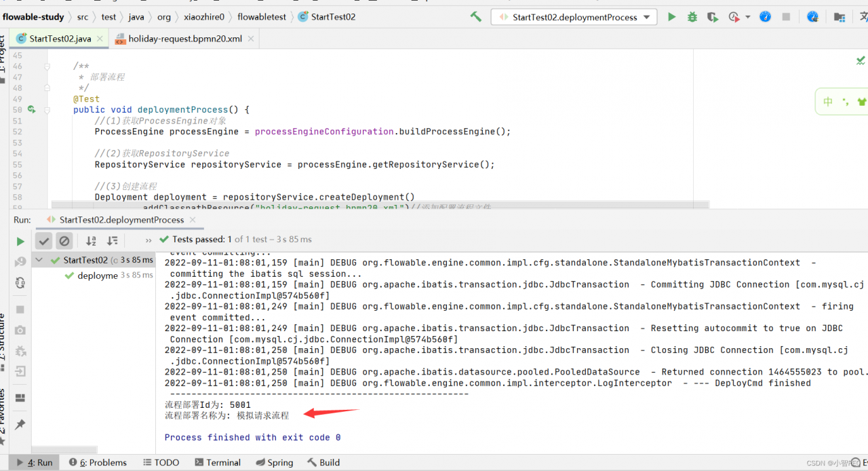
Task: Click the blue gauge icon after the Stop button
Action: tap(812, 17)
